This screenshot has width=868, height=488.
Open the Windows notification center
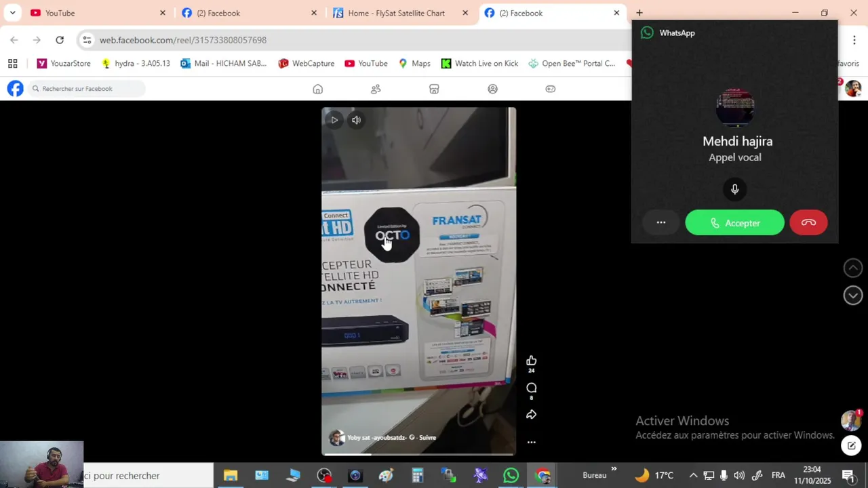(x=848, y=476)
